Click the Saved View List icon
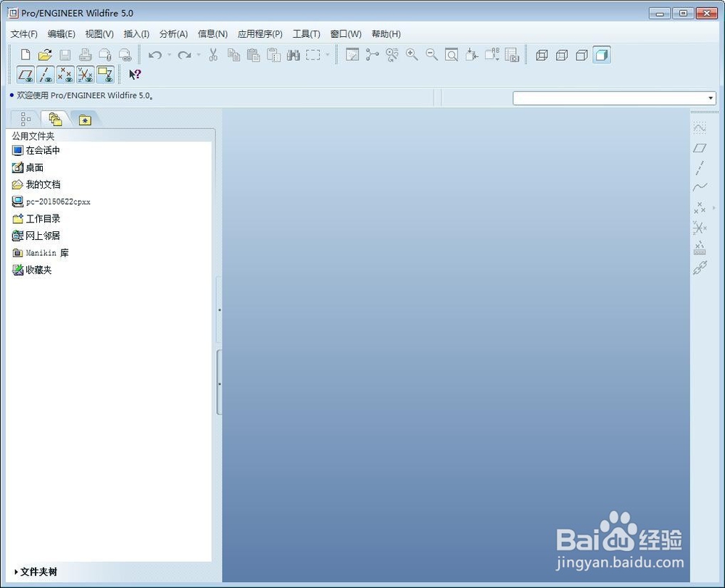 (492, 55)
